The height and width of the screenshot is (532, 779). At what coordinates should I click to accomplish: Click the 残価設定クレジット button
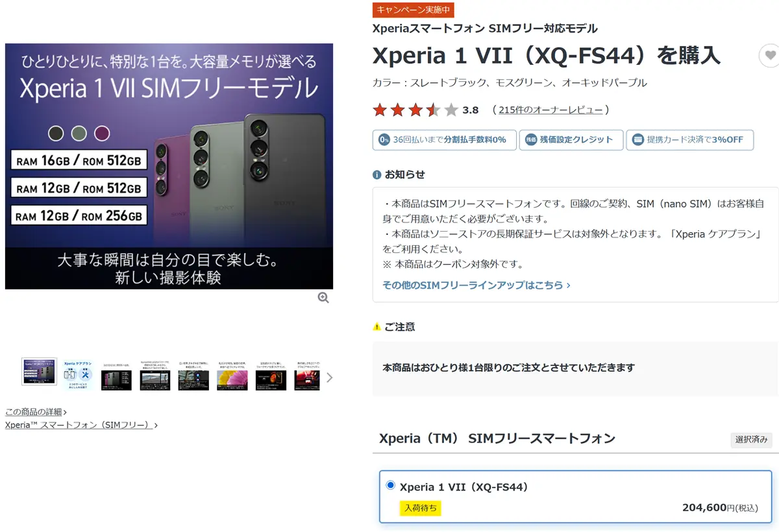(571, 140)
